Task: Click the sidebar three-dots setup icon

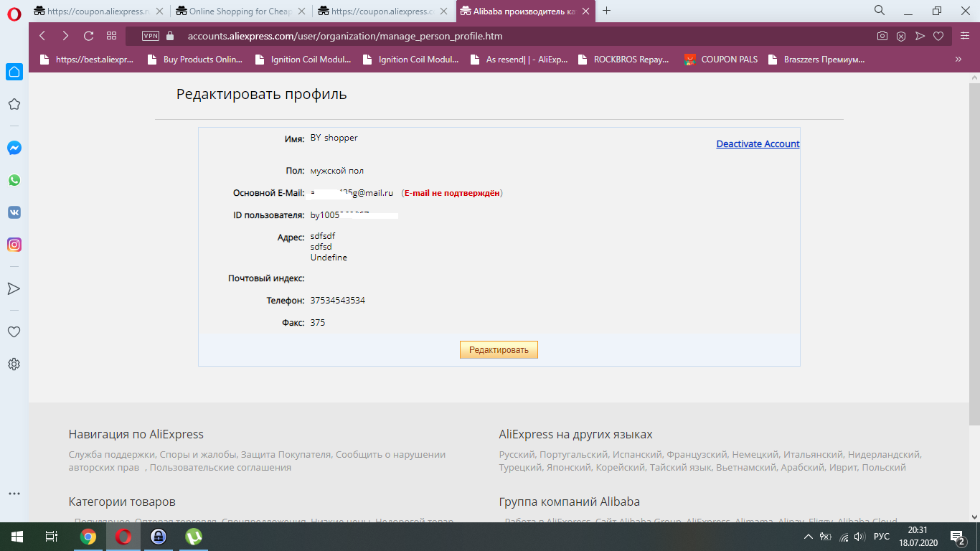Action: 14,494
